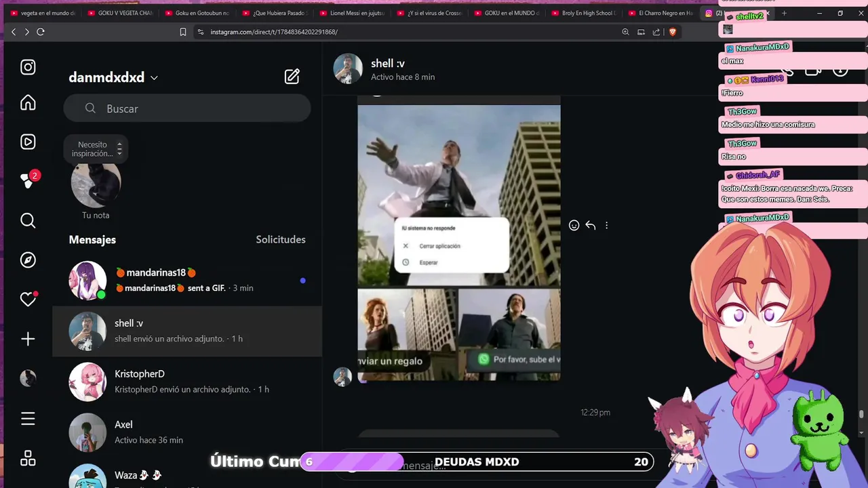Open new browser tab with plus
The image size is (868, 488).
pos(784,13)
